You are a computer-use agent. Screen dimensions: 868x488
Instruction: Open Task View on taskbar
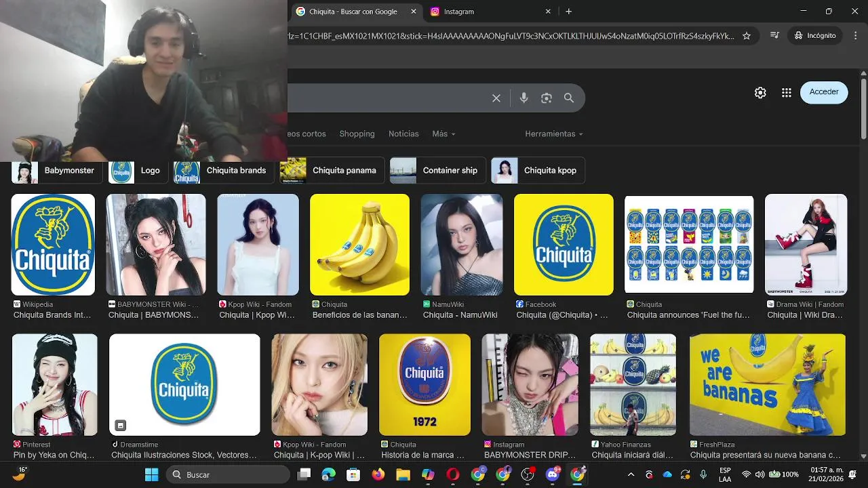(304, 474)
